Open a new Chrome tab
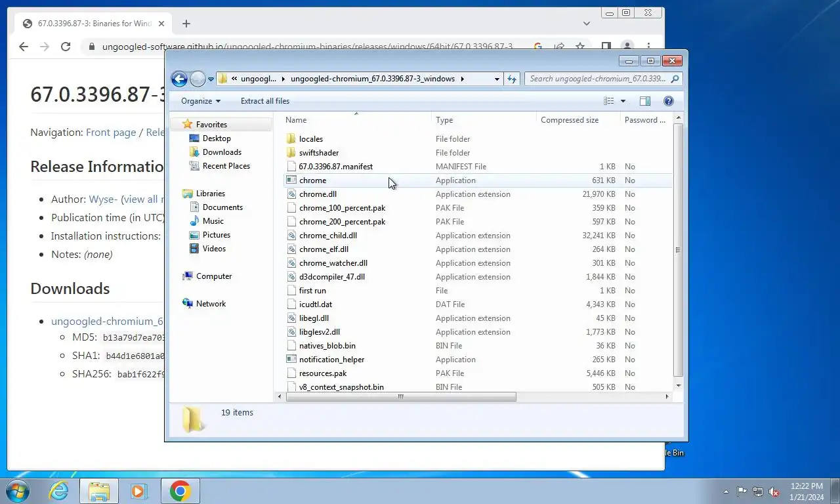 (186, 24)
